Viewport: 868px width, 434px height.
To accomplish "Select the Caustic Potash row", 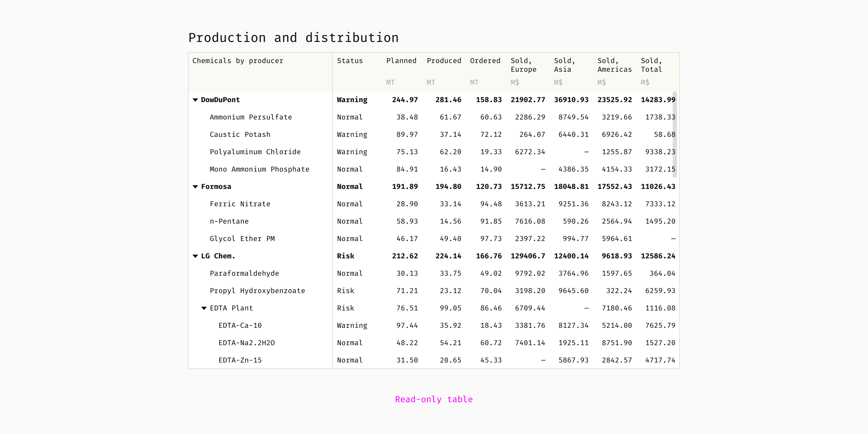I will (240, 135).
